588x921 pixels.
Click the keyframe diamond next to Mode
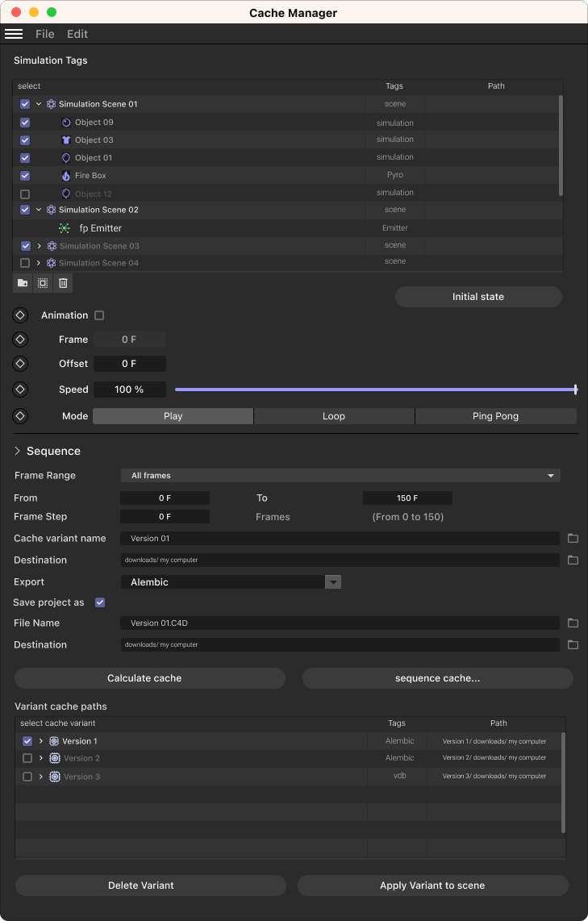click(20, 416)
